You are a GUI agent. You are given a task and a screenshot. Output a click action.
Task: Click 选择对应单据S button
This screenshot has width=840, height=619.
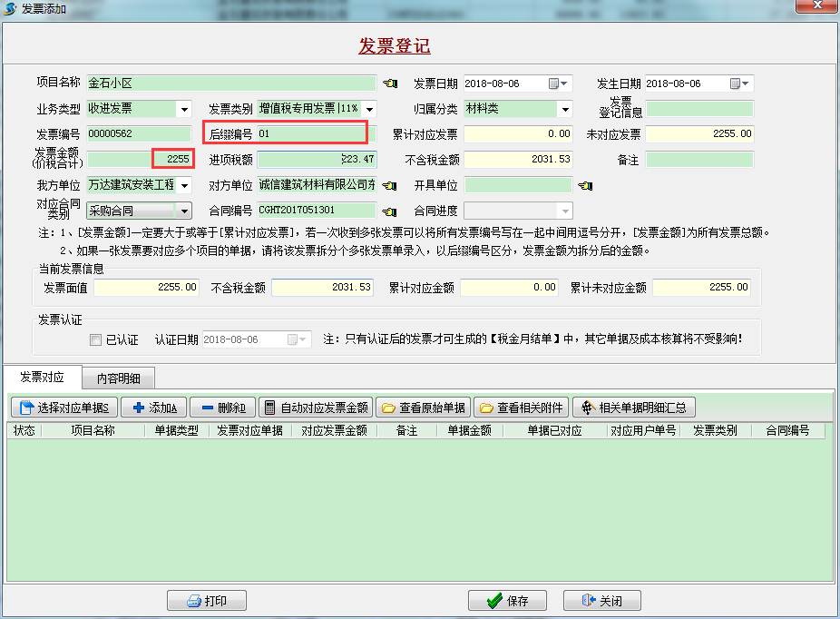tap(64, 408)
